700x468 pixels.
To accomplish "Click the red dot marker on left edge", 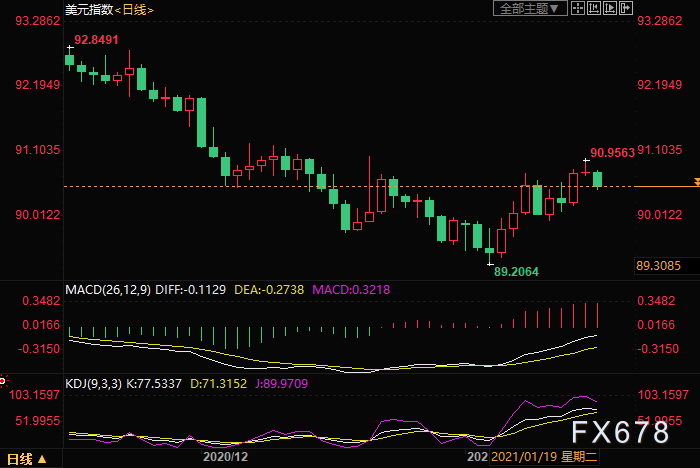I will [3, 380].
